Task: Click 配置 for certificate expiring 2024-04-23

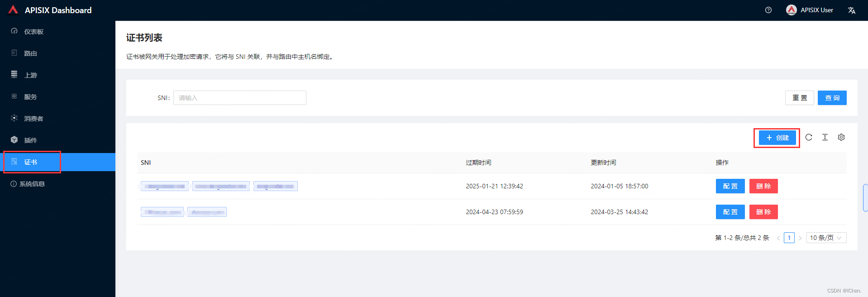Action: tap(730, 212)
